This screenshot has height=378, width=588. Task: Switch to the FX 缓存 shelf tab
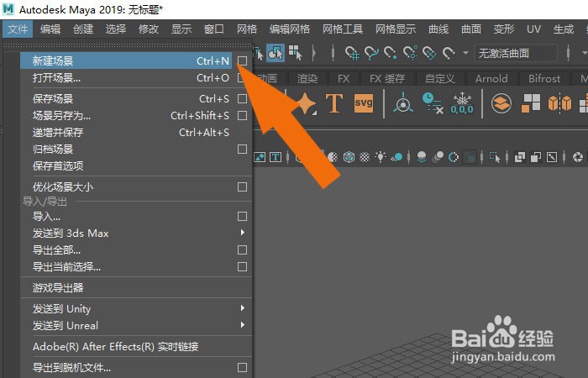pyautogui.click(x=387, y=78)
